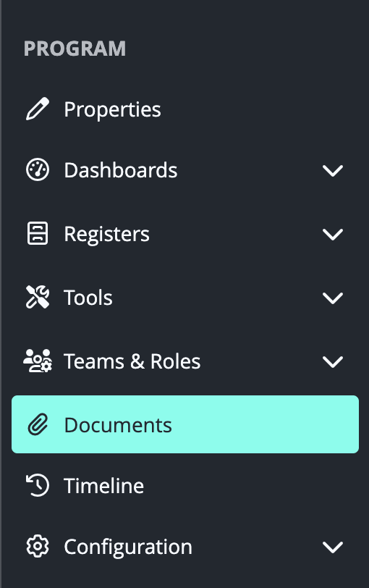The width and height of the screenshot is (369, 588).
Task: Click the gear icon beside Configuration
Action: 38,547
